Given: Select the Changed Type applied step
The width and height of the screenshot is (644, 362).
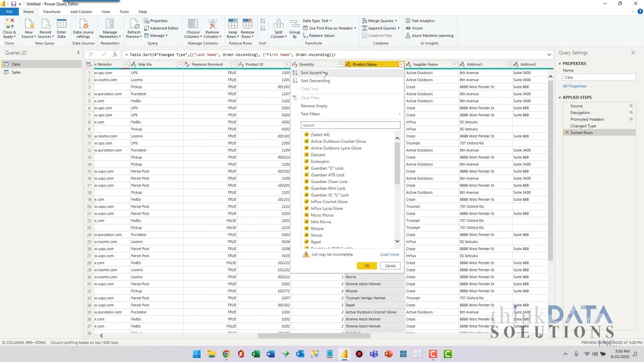Looking at the screenshot, I should coord(583,126).
